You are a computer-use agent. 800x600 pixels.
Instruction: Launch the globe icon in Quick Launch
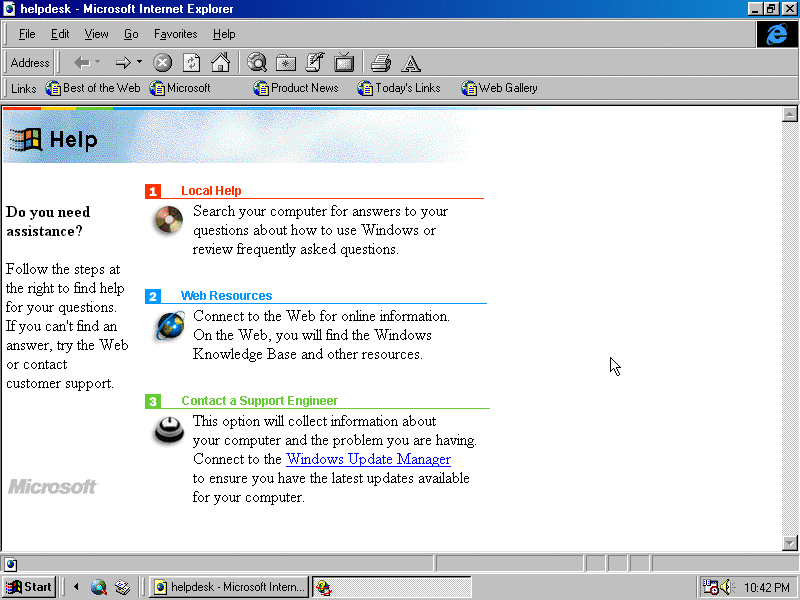[x=98, y=587]
